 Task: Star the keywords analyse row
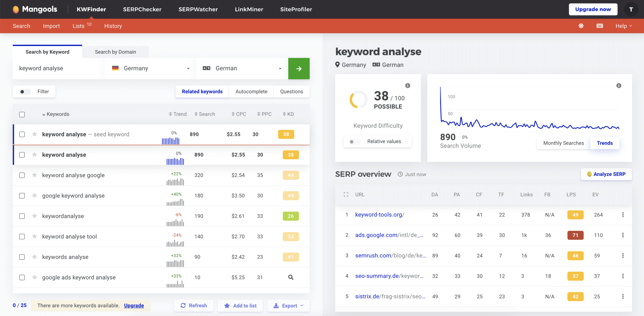pos(35,257)
